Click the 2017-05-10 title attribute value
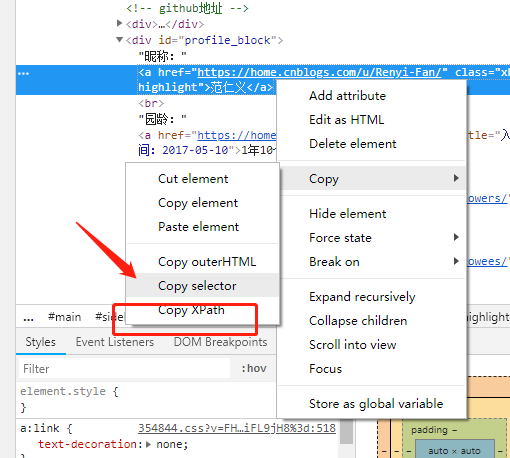The height and width of the screenshot is (458, 510). pyautogui.click(x=195, y=150)
